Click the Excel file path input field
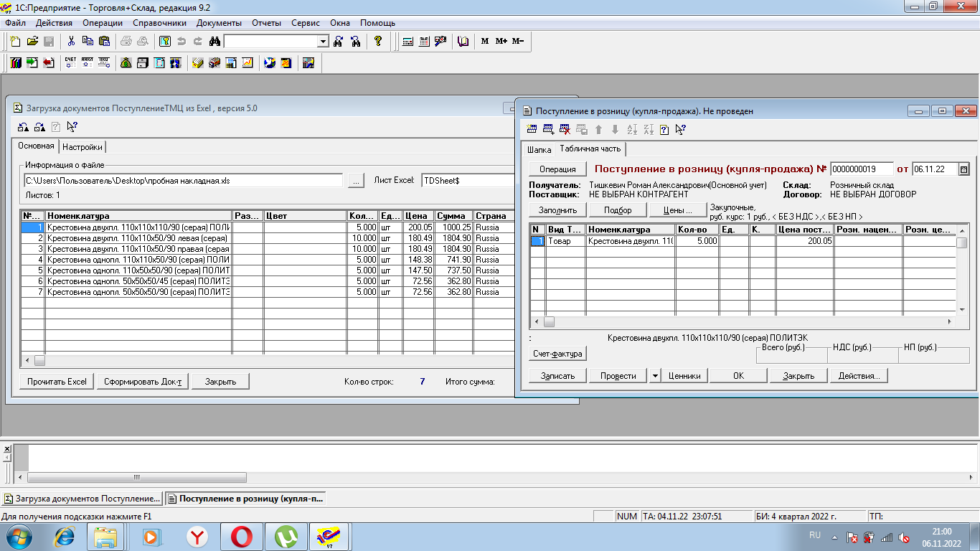Viewport: 980px width, 551px height. tap(183, 181)
